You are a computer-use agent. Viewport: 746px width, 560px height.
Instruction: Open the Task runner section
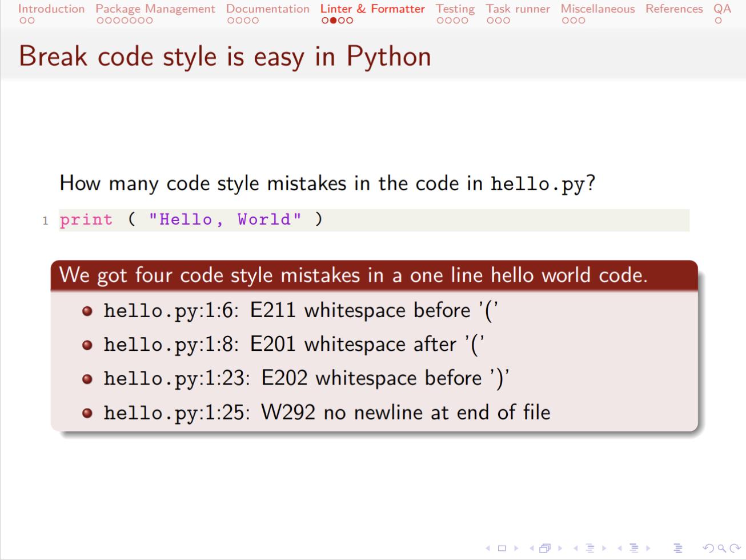coord(518,9)
